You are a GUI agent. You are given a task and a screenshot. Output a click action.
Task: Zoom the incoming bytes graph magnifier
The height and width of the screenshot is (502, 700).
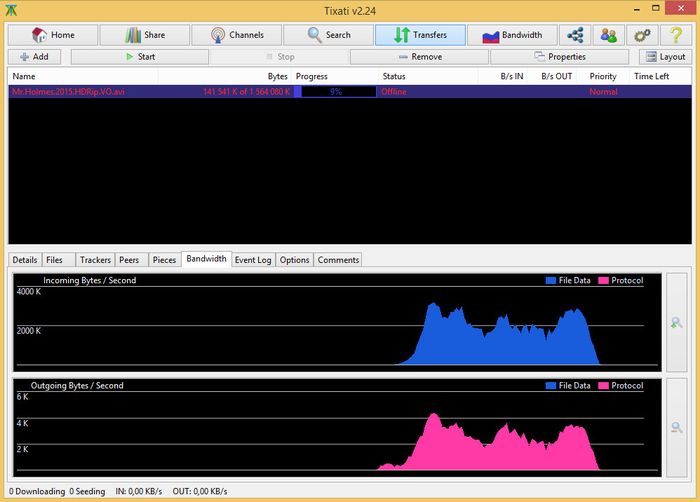[x=677, y=322]
